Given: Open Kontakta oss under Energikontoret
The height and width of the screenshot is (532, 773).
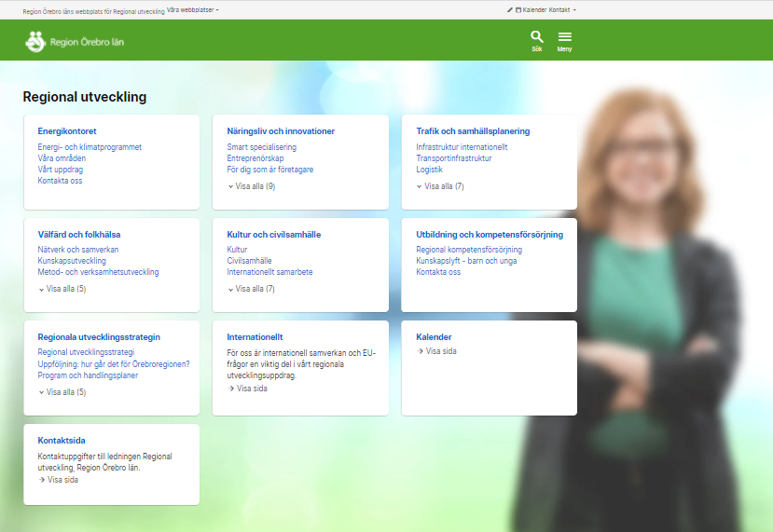Looking at the screenshot, I should pos(61,181).
